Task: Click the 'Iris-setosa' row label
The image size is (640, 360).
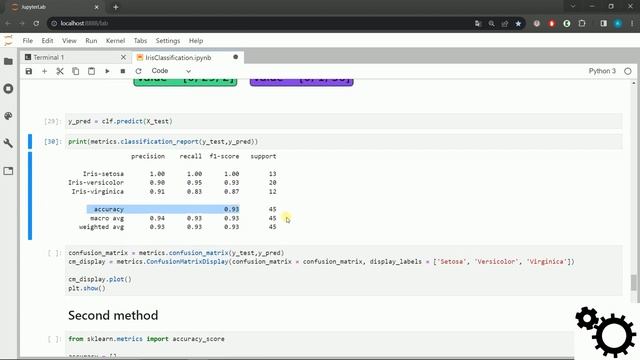Action: (x=103, y=174)
